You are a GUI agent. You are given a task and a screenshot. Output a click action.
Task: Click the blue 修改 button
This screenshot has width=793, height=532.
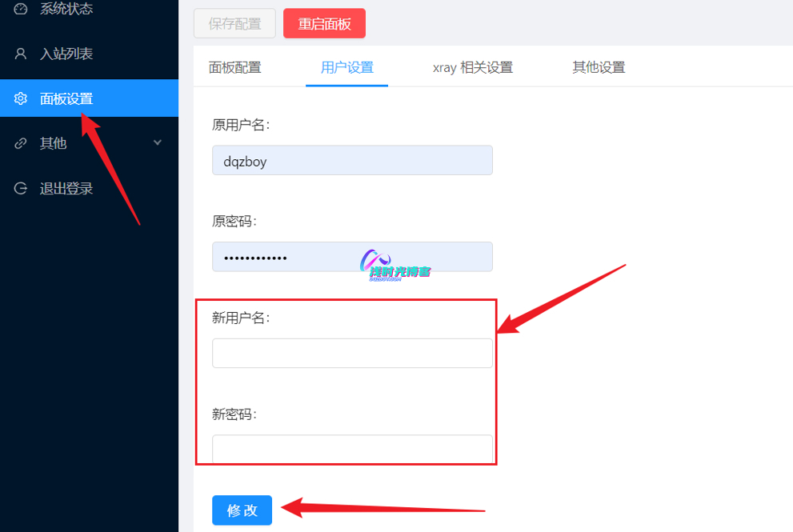click(x=242, y=510)
